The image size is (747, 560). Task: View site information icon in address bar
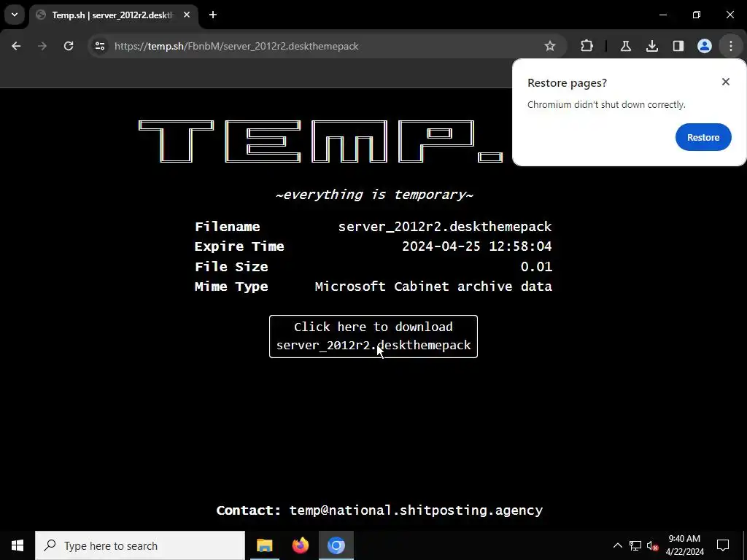(99, 46)
